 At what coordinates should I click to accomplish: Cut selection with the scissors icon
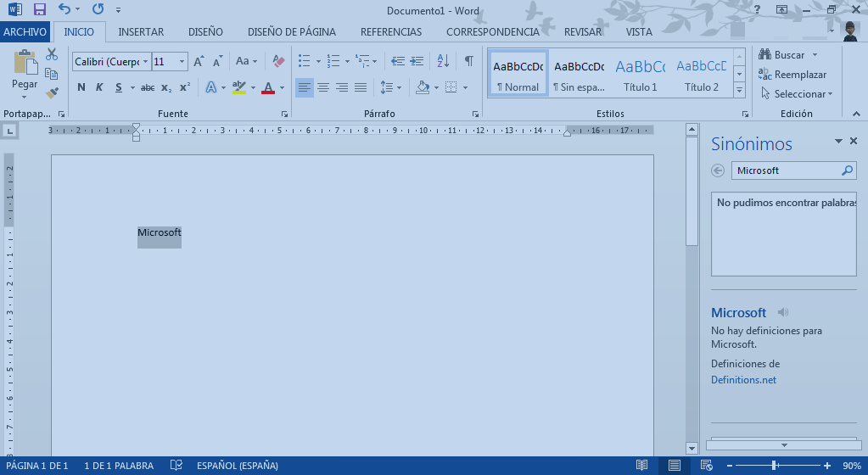52,53
